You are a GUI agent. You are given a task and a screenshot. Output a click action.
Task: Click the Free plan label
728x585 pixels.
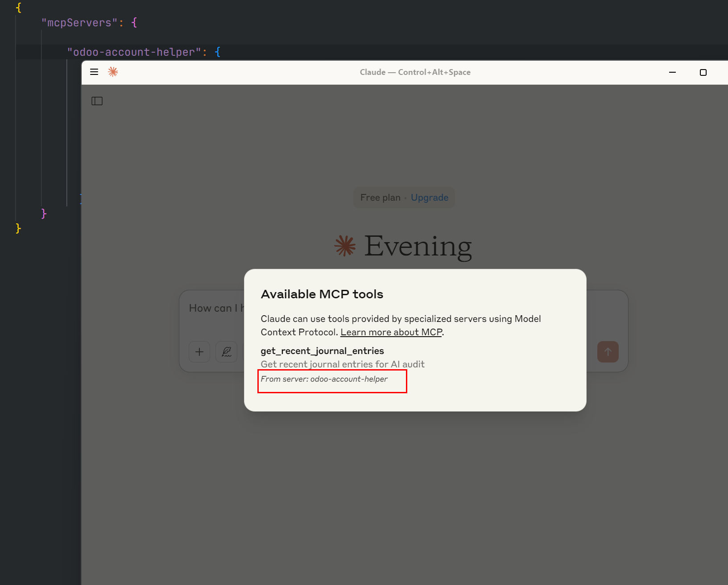tap(380, 198)
